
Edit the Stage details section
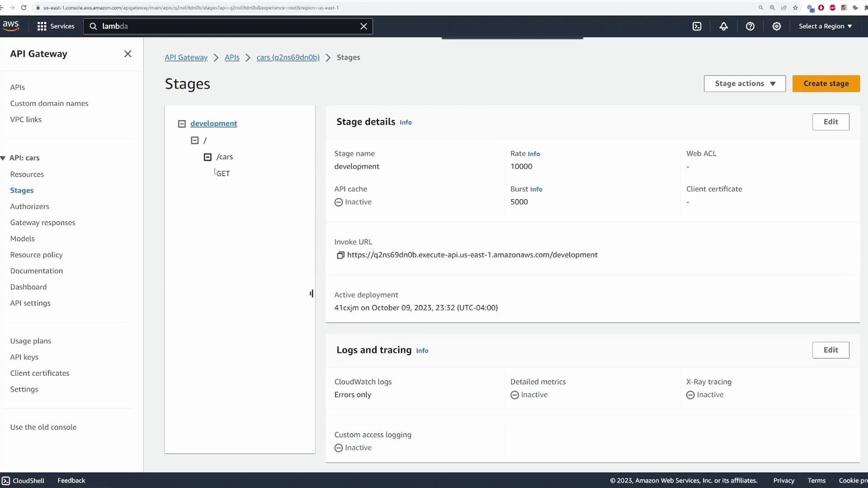click(830, 122)
